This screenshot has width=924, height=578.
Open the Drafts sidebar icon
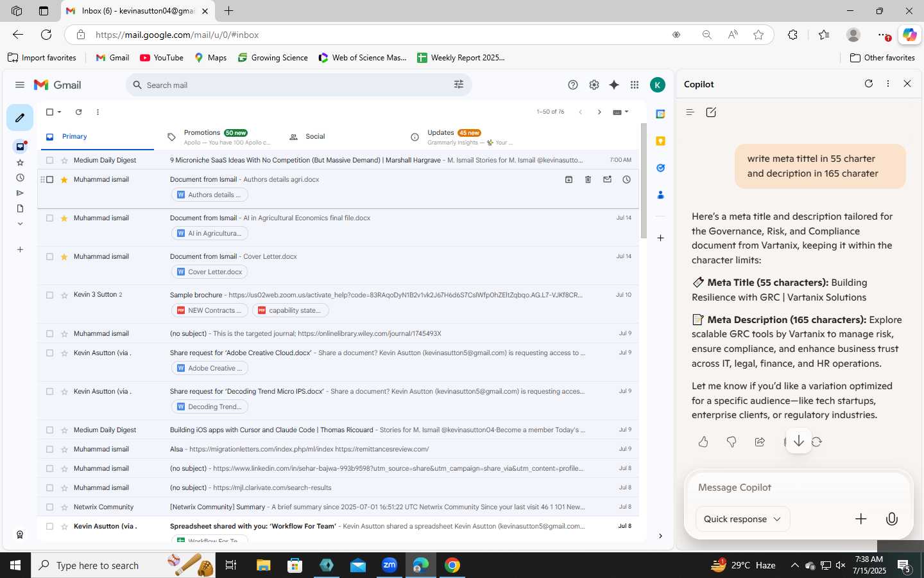[x=20, y=209]
